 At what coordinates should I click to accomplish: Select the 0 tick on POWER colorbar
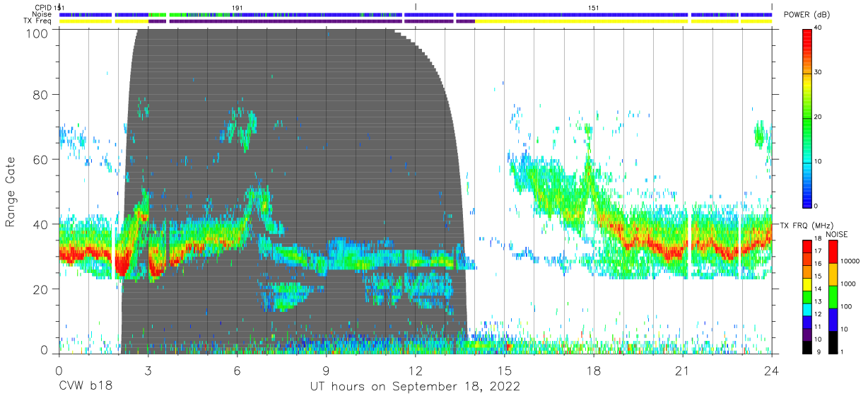(816, 206)
